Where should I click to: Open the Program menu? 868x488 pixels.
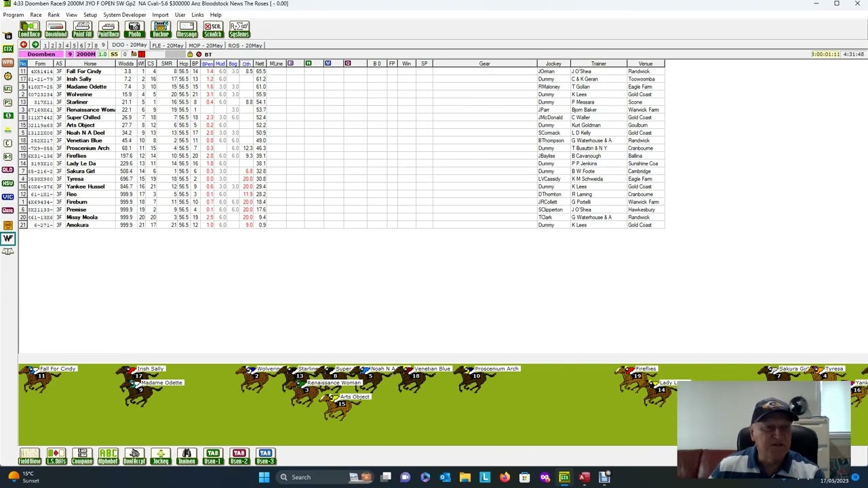[14, 15]
